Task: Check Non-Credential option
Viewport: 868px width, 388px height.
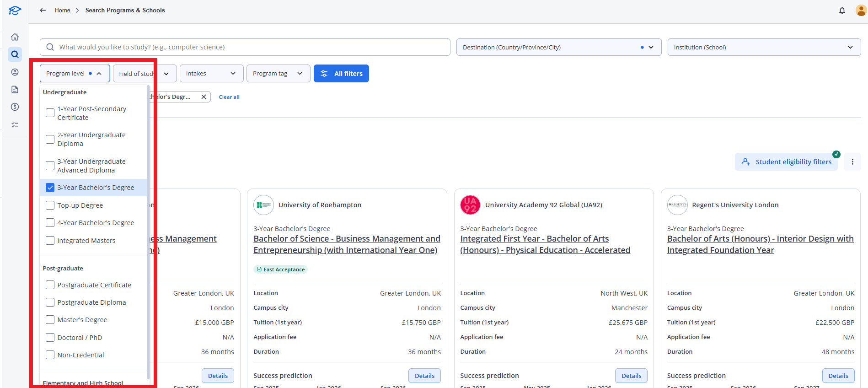Action: (x=50, y=355)
